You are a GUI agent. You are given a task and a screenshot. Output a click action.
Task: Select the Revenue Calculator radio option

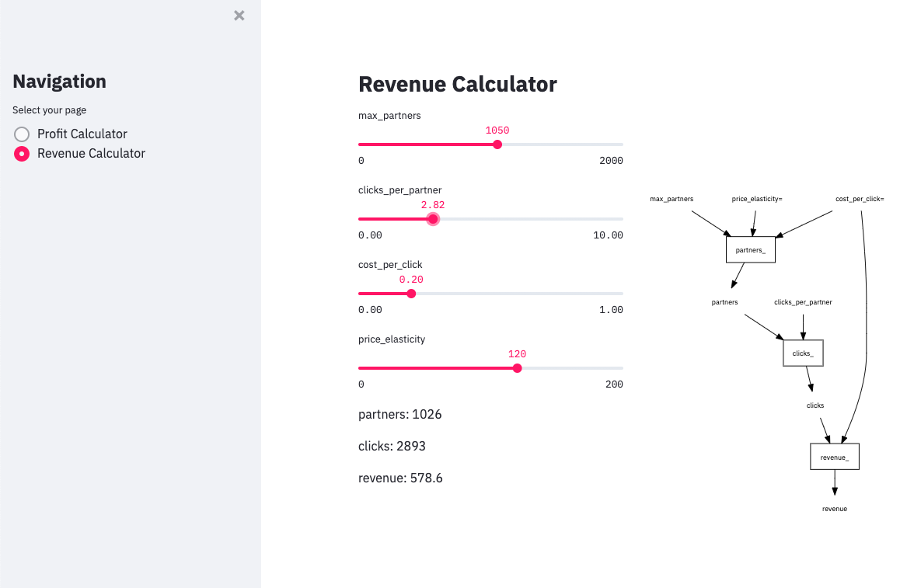click(x=23, y=154)
